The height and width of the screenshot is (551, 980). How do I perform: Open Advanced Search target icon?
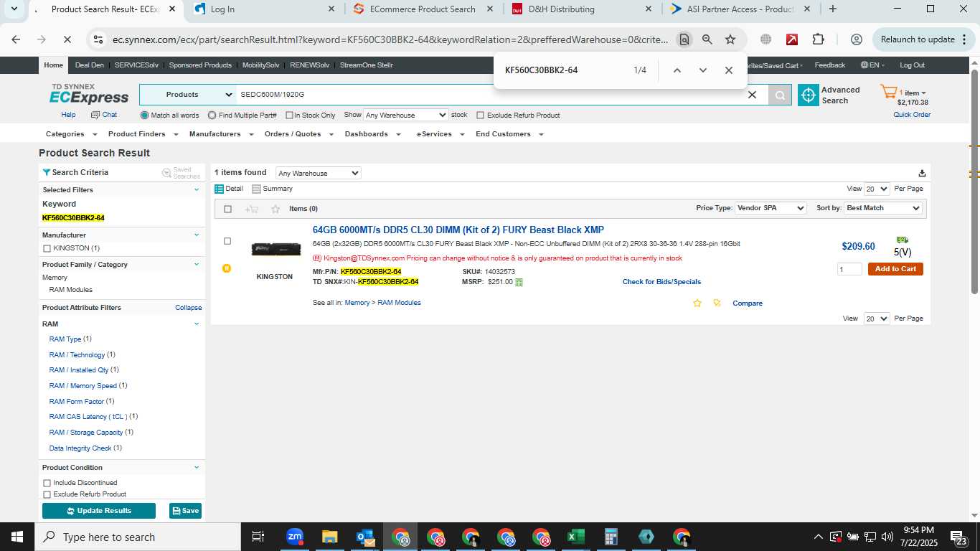pos(809,95)
